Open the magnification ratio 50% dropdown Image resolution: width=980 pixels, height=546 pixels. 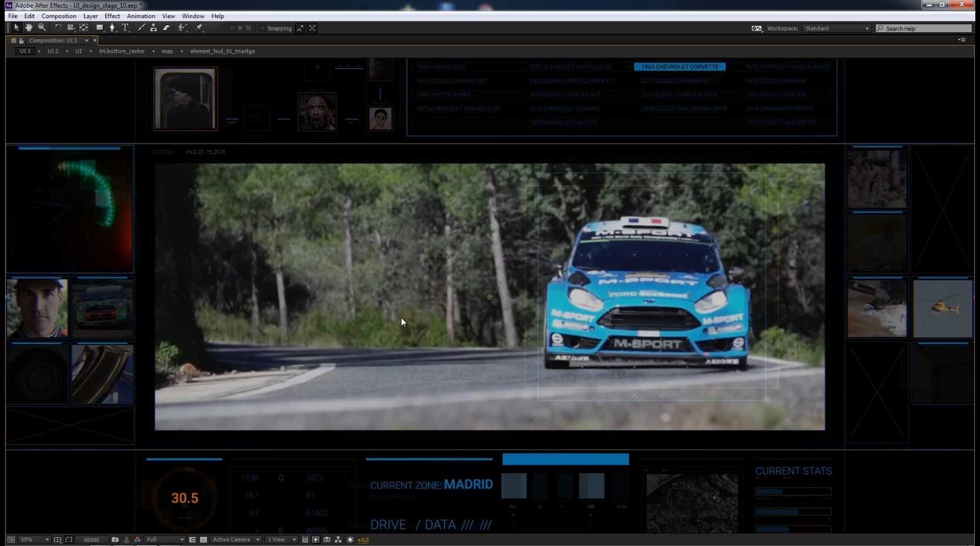click(35, 540)
